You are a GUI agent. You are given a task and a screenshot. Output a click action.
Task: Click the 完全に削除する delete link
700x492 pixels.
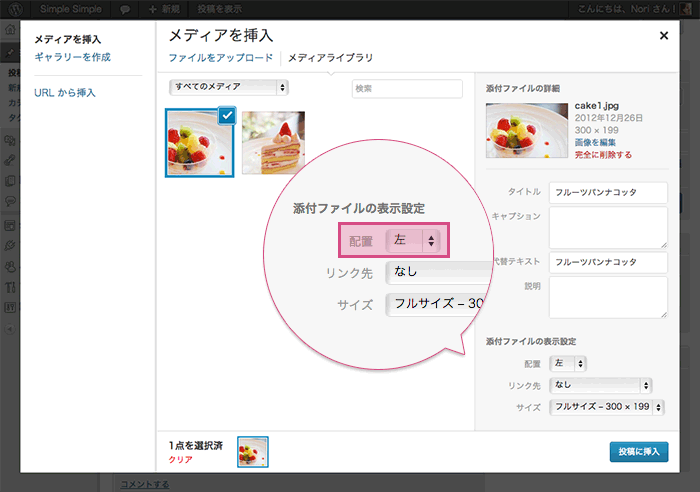(603, 155)
